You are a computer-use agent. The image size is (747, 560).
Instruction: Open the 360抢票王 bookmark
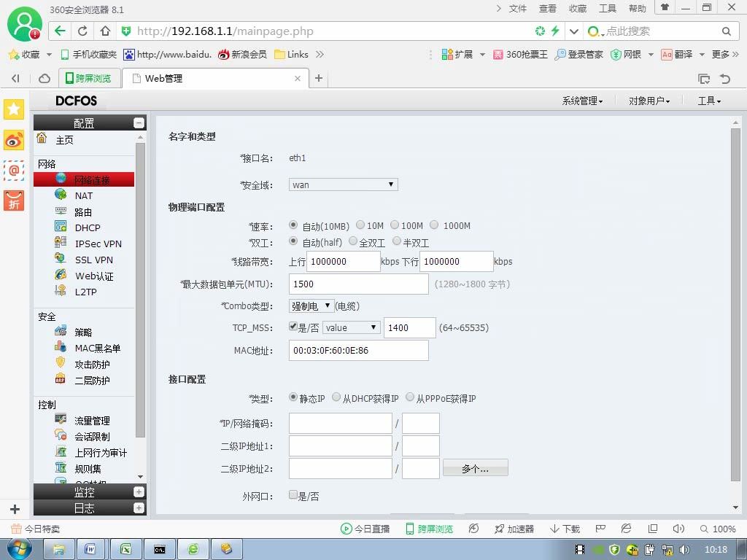[x=520, y=55]
